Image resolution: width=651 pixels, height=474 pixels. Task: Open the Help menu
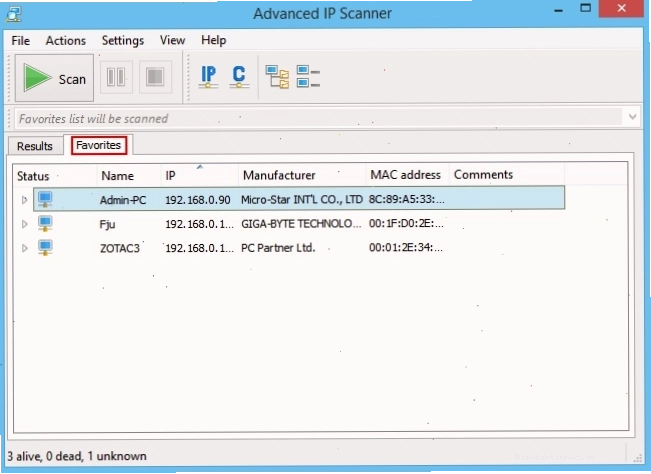(213, 41)
